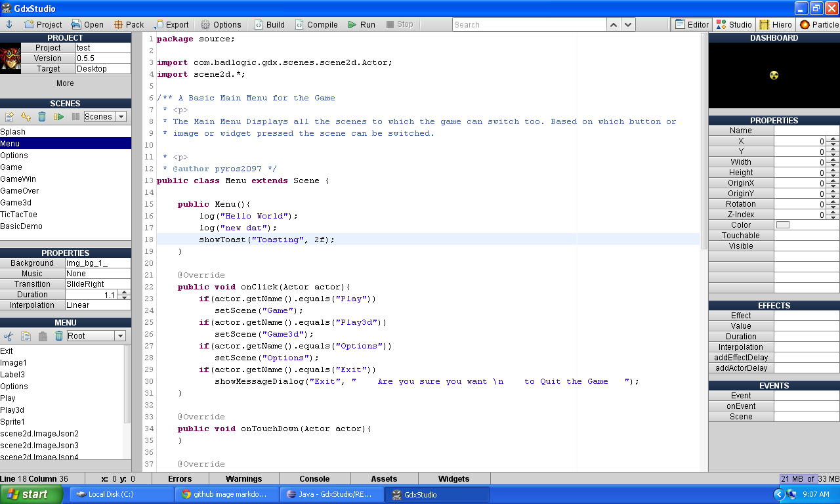Increase X with the stepper up arrow
The width and height of the screenshot is (840, 504).
(832, 138)
